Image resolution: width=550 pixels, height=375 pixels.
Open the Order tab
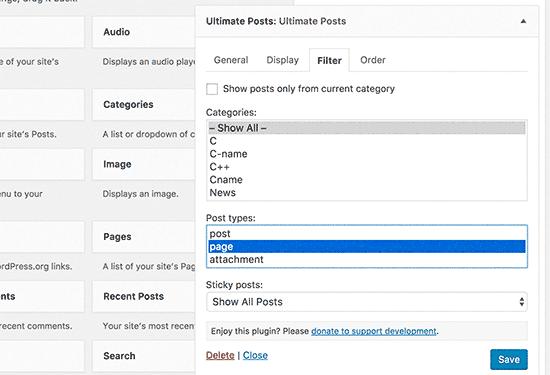coord(373,60)
